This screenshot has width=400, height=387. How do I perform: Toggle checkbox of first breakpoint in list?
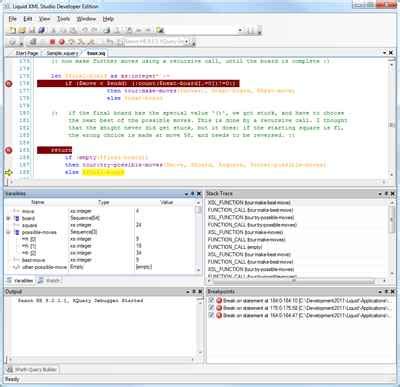[x=211, y=300]
